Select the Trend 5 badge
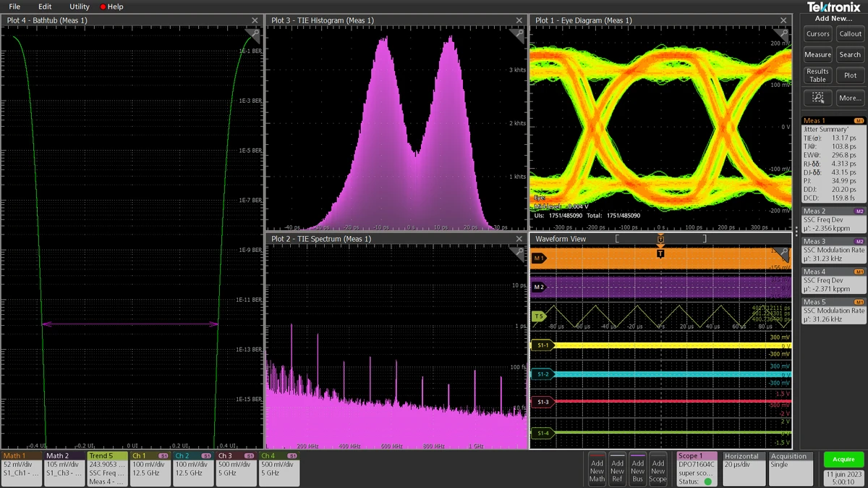868x488 pixels. pyautogui.click(x=107, y=468)
